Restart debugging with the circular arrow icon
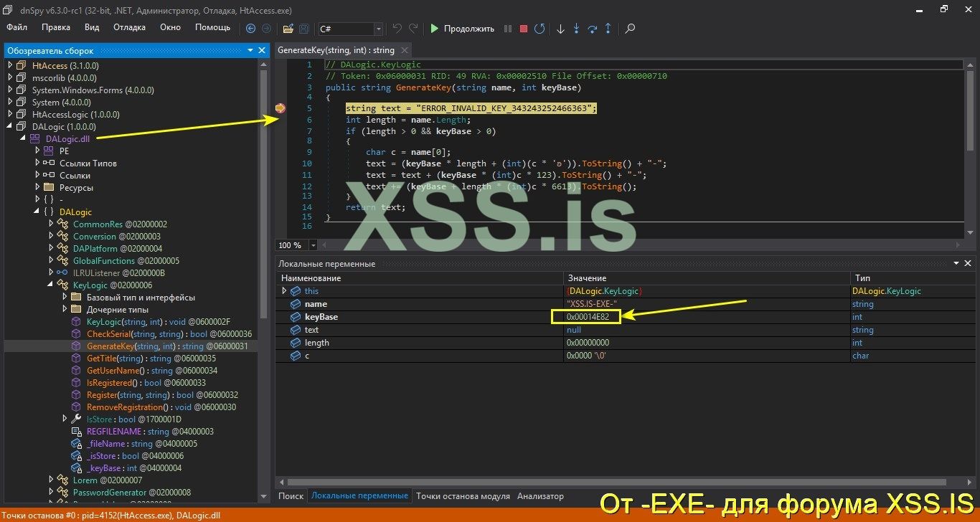980x522 pixels. click(540, 29)
